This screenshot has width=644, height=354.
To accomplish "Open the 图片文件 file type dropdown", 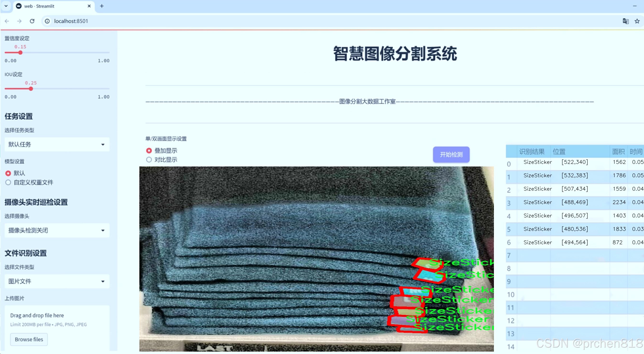I will (x=57, y=281).
